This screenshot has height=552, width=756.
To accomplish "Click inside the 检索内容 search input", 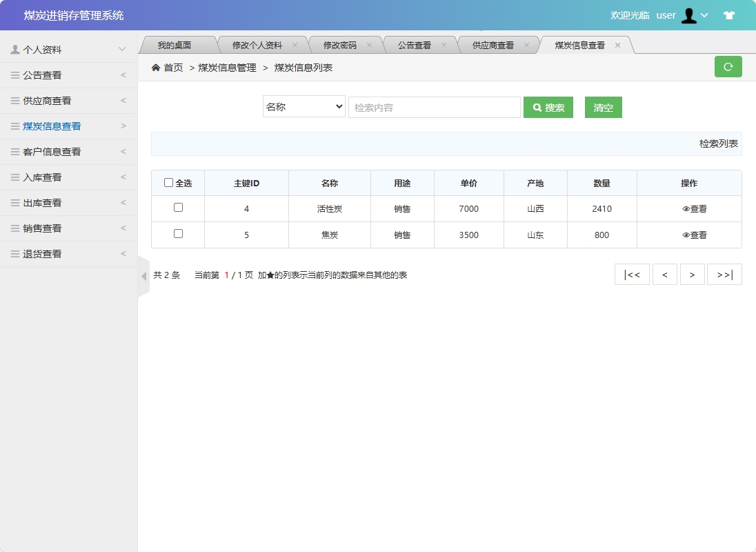I will coord(435,107).
